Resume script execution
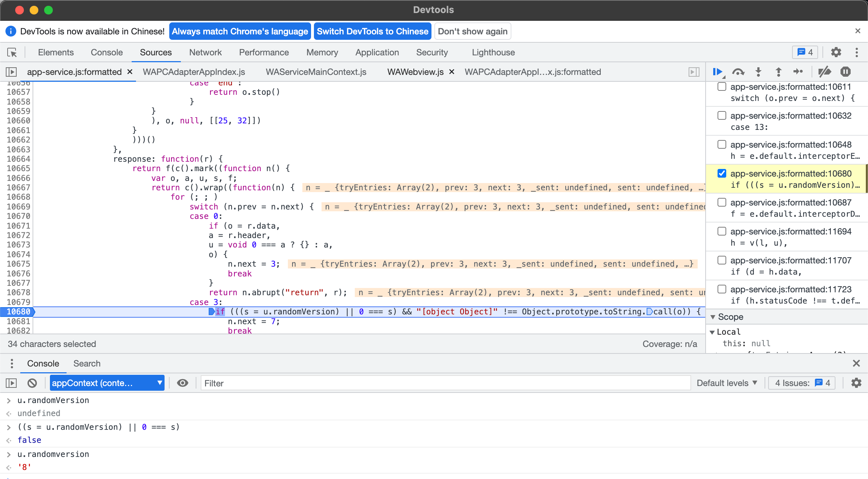Image resolution: width=868 pixels, height=479 pixels. tap(718, 72)
